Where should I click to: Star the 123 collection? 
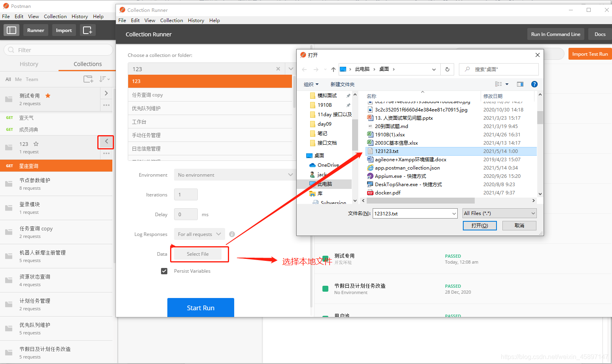[x=36, y=144]
